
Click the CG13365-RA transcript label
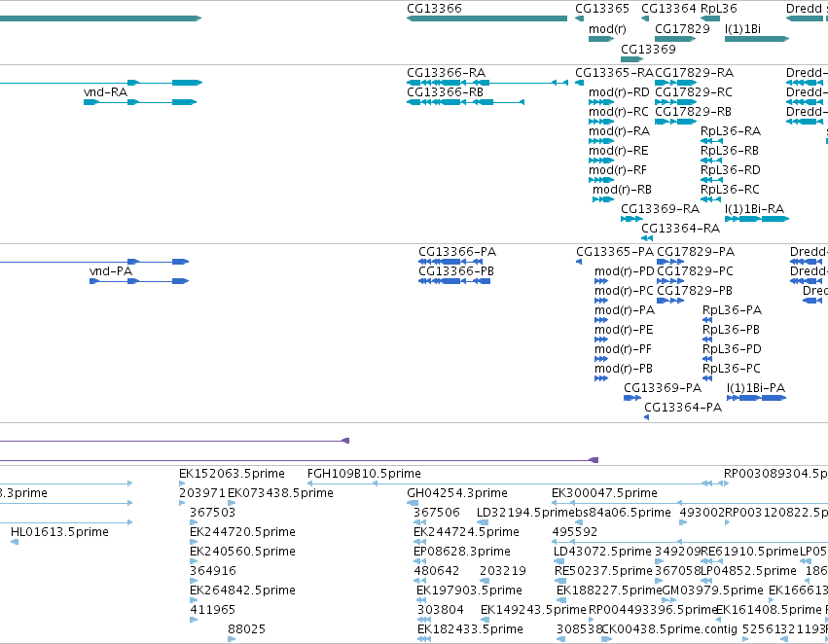tap(614, 73)
